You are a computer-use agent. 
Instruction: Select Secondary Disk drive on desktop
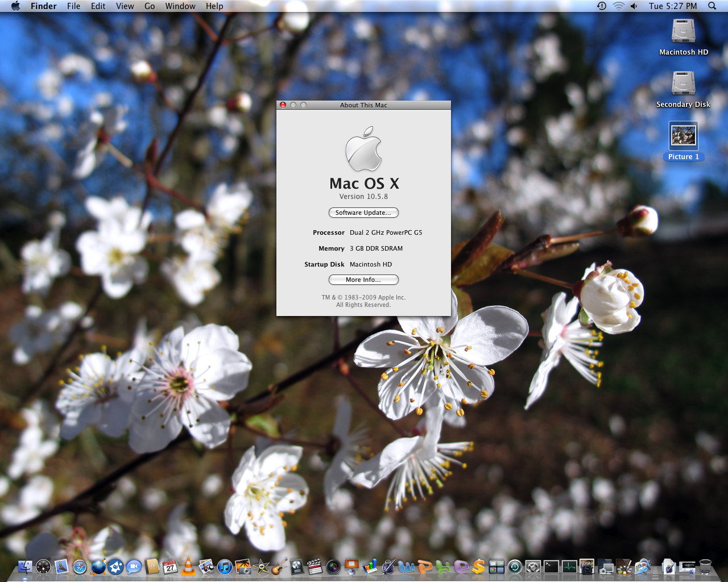point(684,90)
